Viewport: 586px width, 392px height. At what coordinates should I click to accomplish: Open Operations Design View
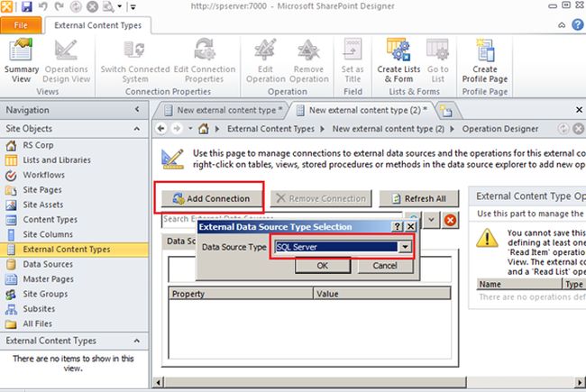(66, 61)
